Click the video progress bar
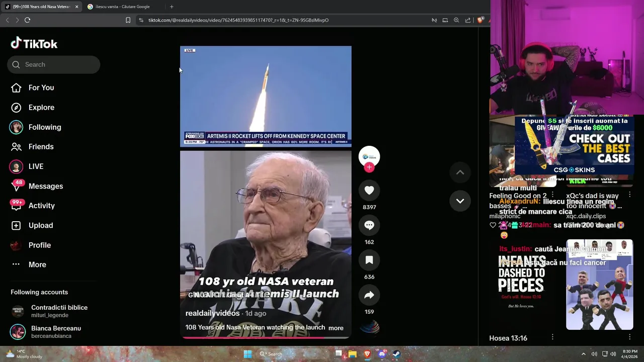The image size is (644, 362). tap(266, 337)
